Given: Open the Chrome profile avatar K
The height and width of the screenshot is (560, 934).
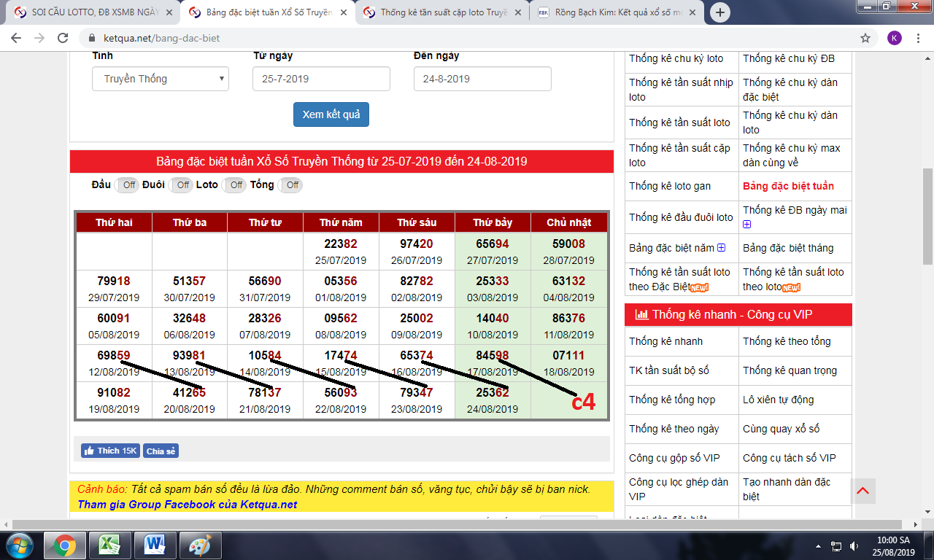Looking at the screenshot, I should tap(894, 38).
